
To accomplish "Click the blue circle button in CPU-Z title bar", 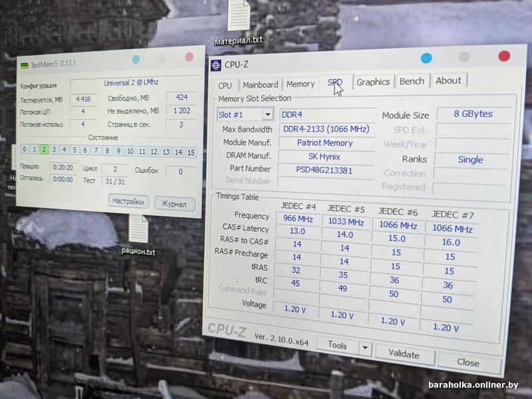I will (x=426, y=58).
